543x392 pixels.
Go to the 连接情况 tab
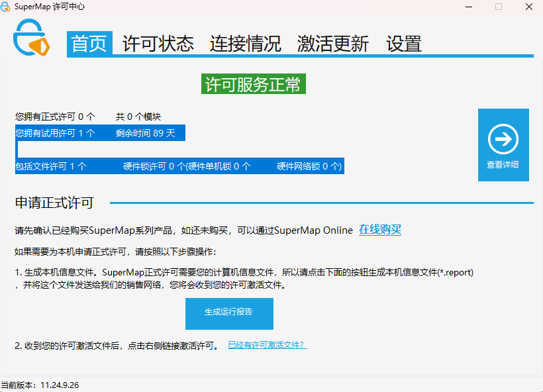(245, 44)
